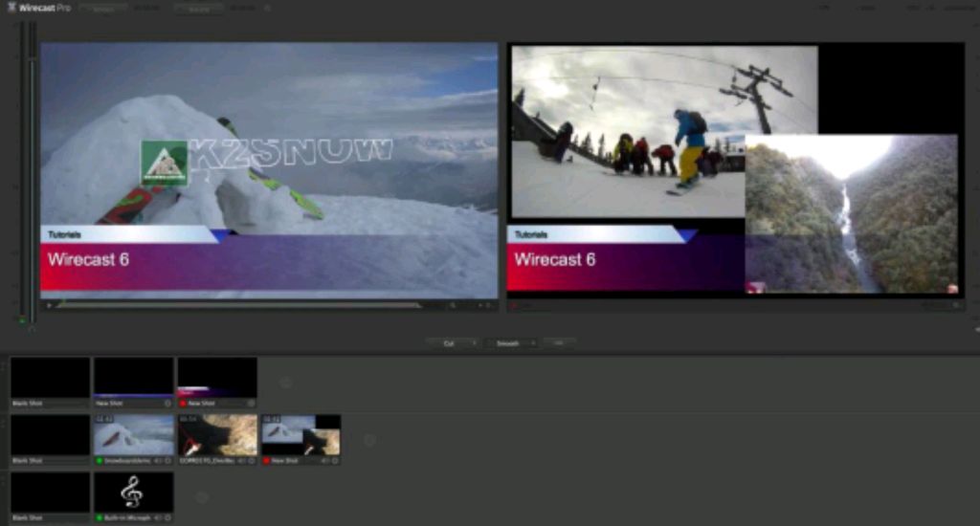
Task: Click green live indicator on SnowboardDemo shot
Action: pos(100,461)
